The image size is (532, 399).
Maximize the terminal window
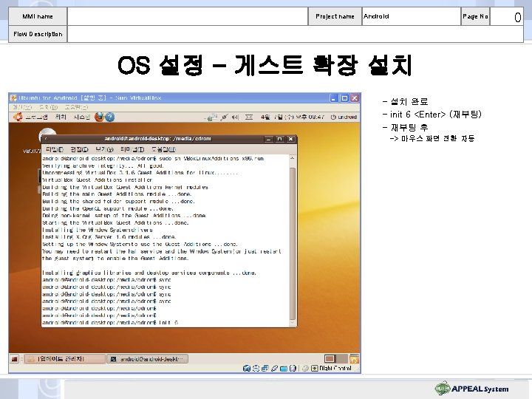(279, 139)
